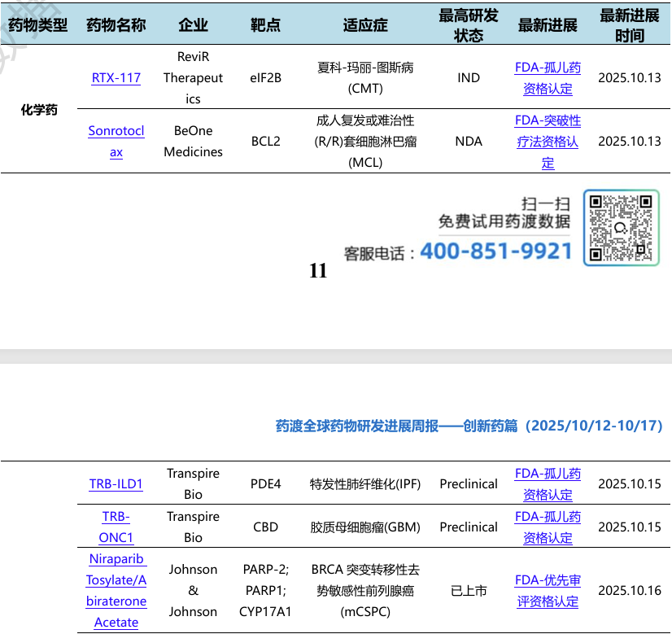This screenshot has height=634, width=672.
Task: Click the 400-851-9921 phone number
Action: (495, 251)
